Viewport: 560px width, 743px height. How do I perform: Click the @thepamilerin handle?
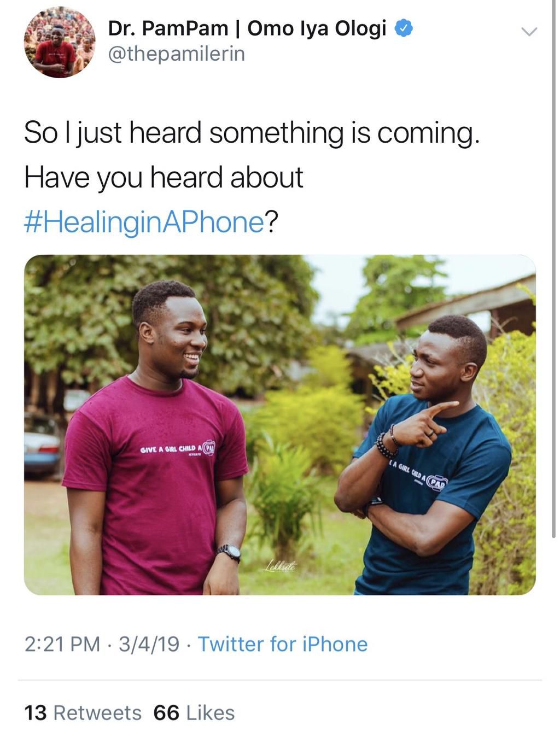pyautogui.click(x=175, y=53)
